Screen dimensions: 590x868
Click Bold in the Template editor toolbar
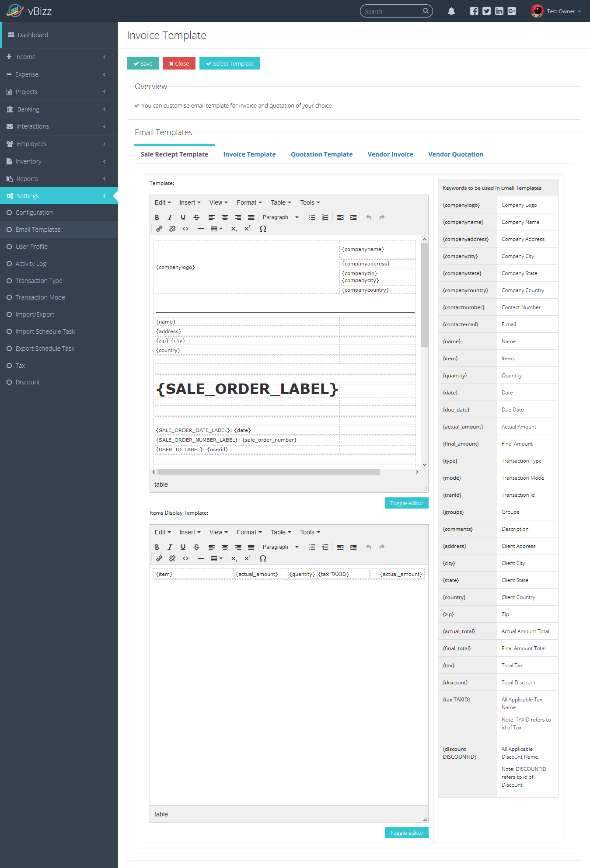[157, 217]
